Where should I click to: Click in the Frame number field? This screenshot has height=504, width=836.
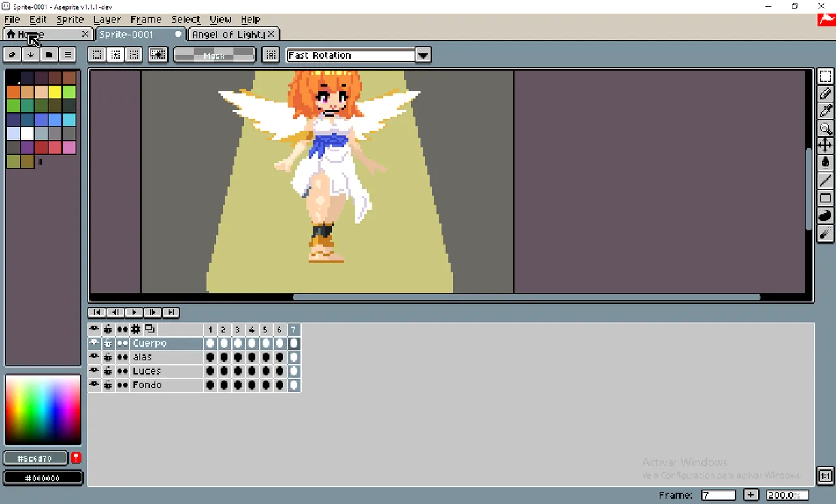click(718, 495)
